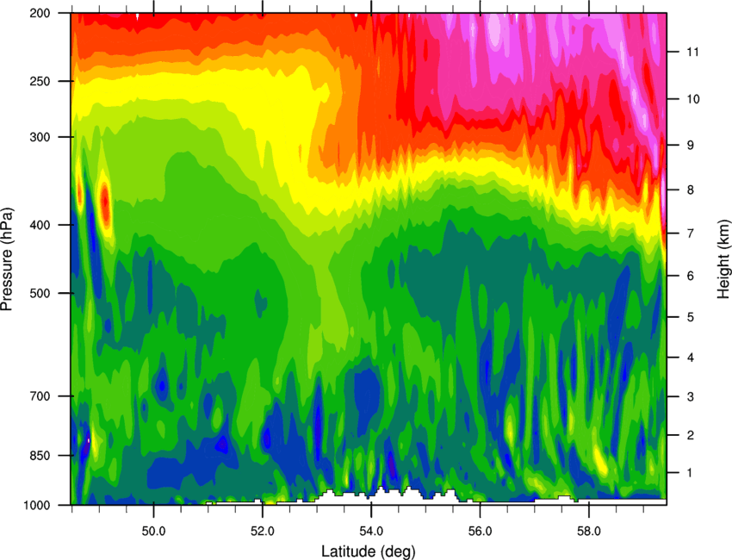This screenshot has width=732, height=560.
Task: Click the 9 km height label
Action: click(691, 146)
